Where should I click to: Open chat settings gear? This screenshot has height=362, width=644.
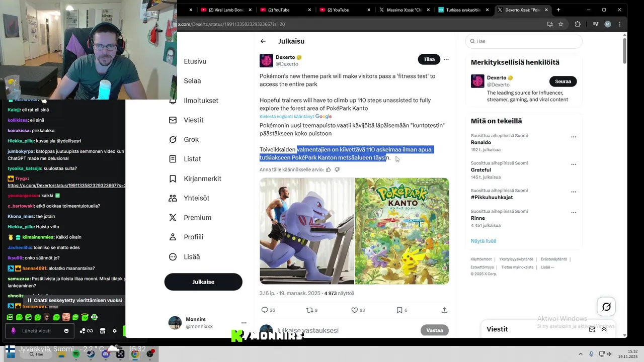(x=115, y=331)
